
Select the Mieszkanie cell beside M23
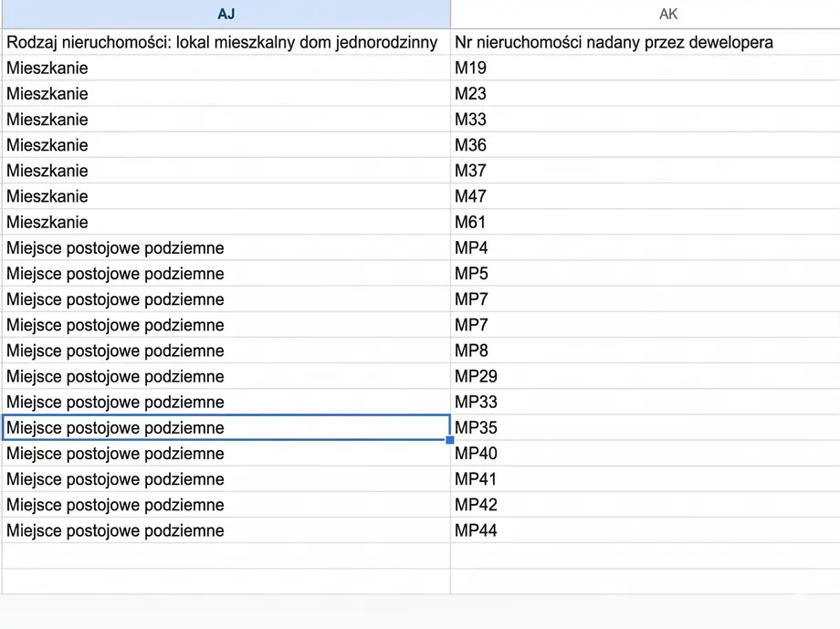pos(226,93)
